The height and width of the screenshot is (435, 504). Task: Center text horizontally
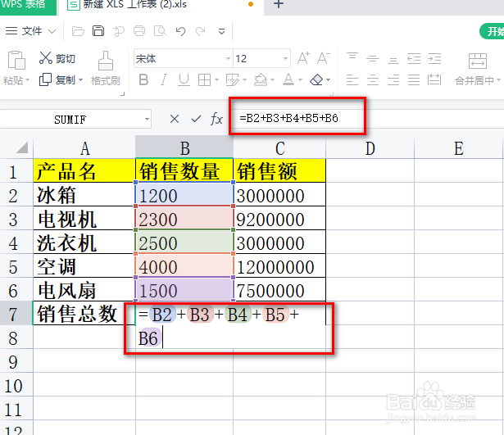(373, 79)
